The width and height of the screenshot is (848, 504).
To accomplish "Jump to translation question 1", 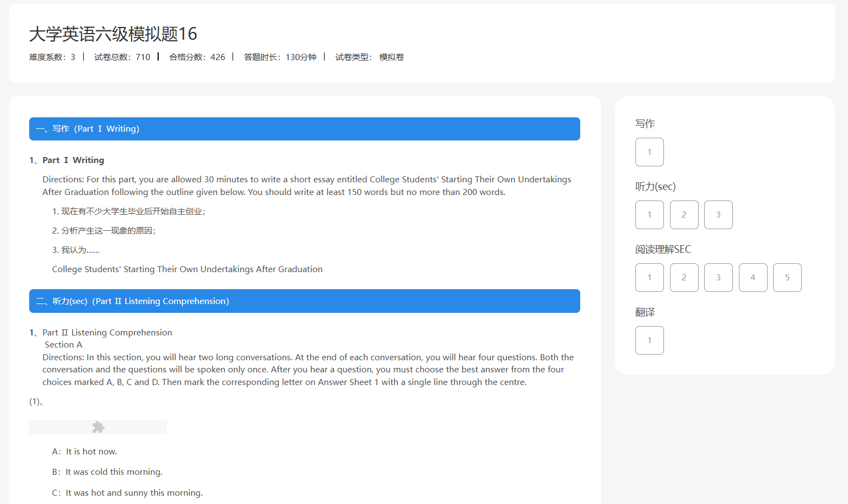I will coord(649,340).
